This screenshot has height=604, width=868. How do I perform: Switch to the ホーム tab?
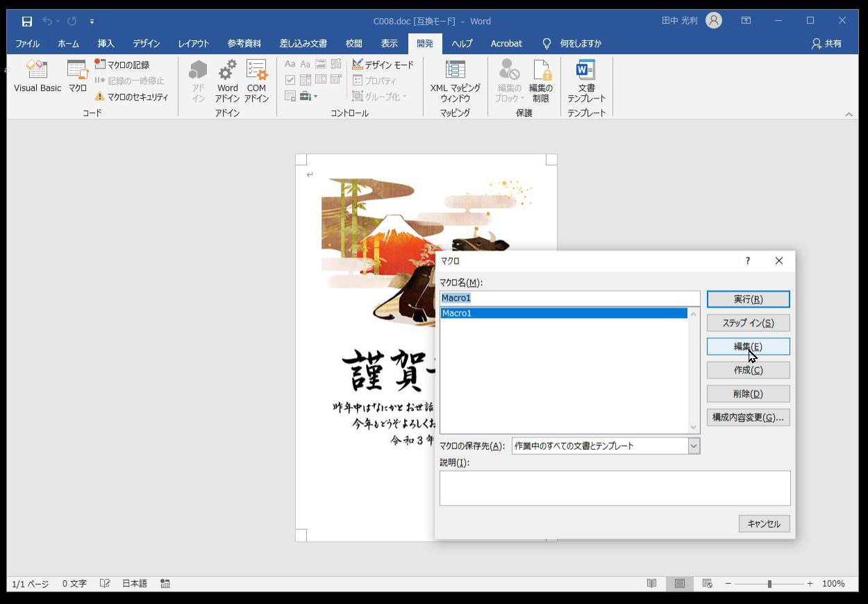coord(68,44)
